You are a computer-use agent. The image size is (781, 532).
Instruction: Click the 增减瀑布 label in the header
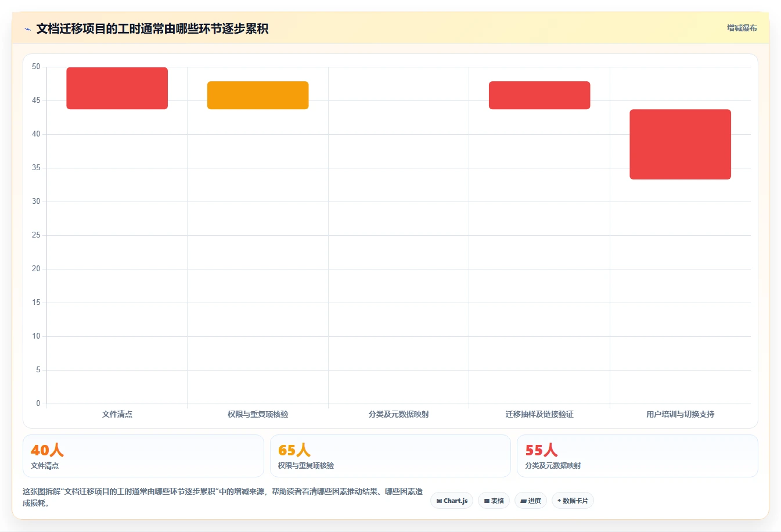click(x=742, y=28)
